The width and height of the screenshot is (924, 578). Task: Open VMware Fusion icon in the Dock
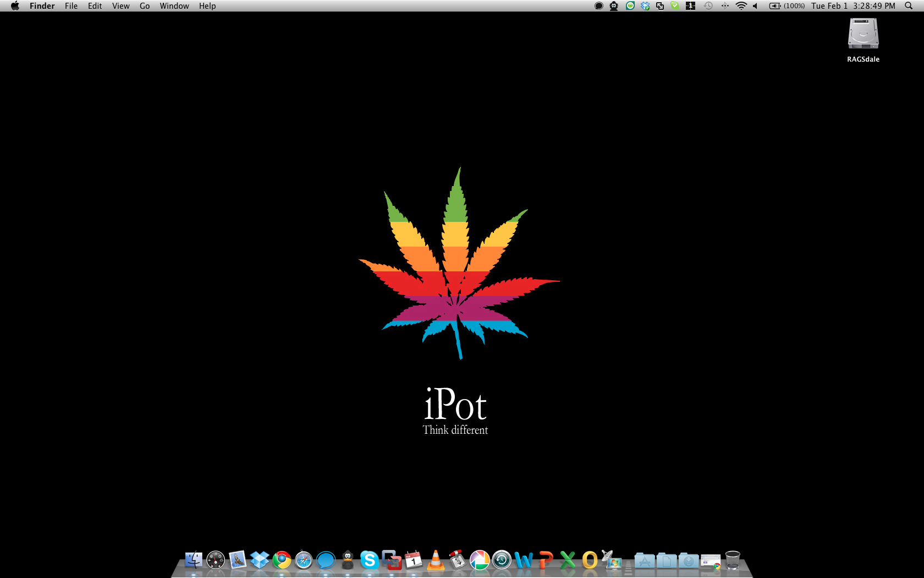coord(392,560)
